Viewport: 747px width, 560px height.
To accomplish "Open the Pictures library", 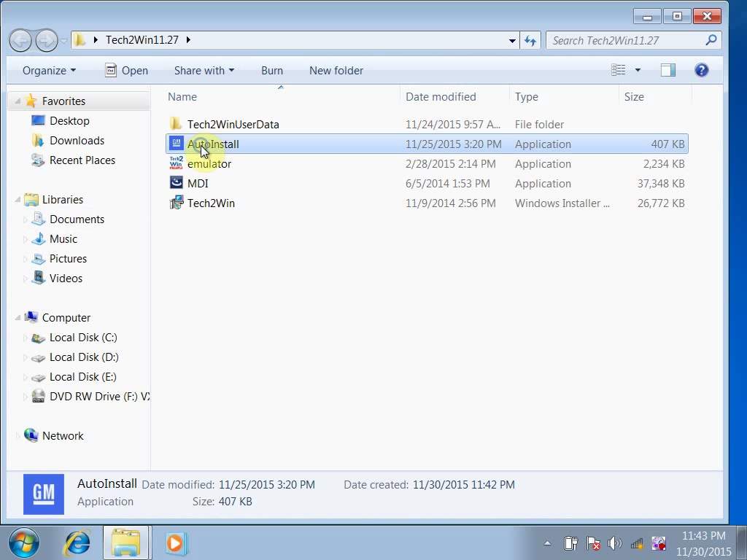I will (x=68, y=259).
